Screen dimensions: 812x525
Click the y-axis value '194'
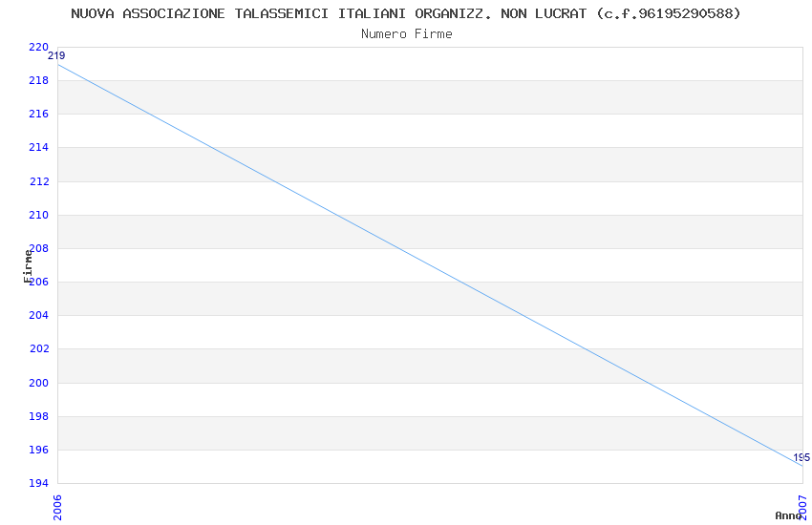[38, 483]
